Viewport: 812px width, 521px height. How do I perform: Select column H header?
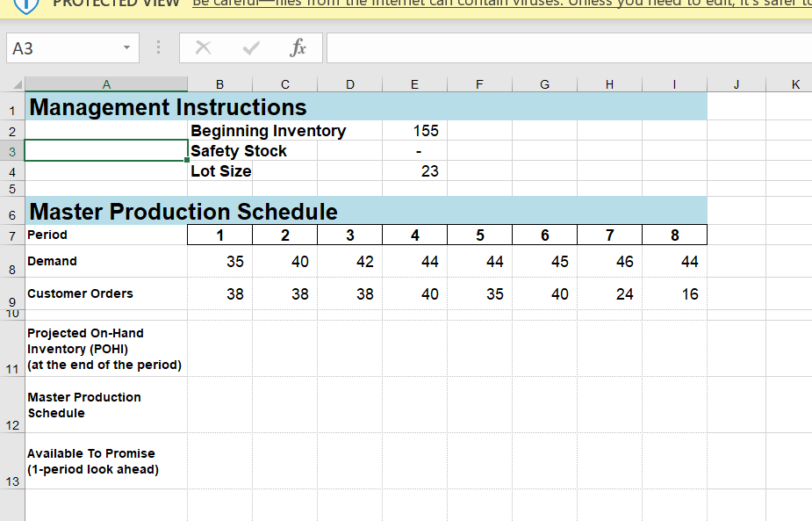point(609,84)
